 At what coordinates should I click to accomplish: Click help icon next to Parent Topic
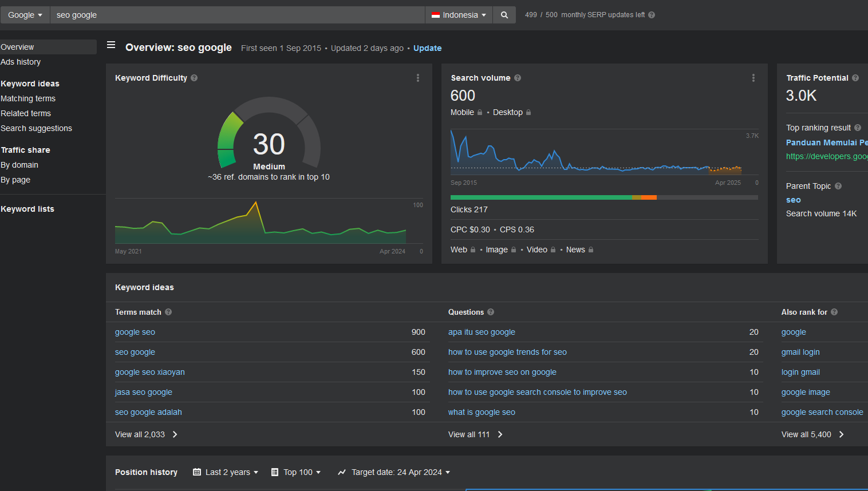(838, 186)
